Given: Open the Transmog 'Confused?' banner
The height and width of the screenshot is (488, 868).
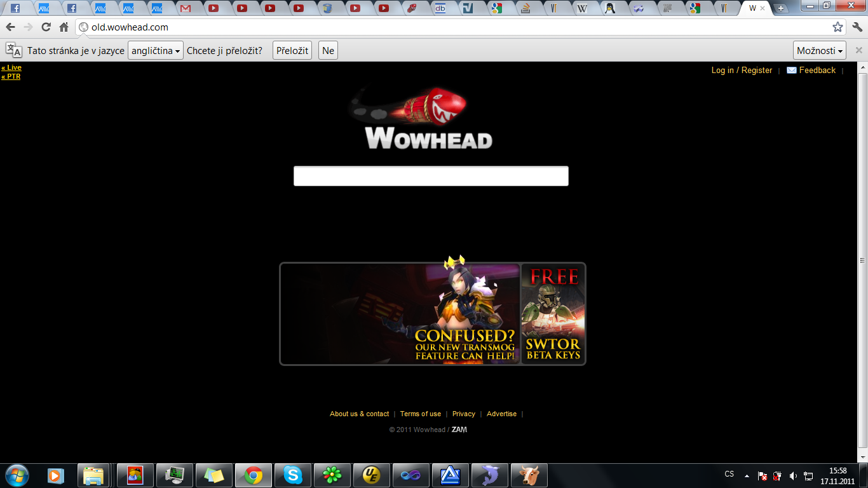Looking at the screenshot, I should [x=400, y=314].
